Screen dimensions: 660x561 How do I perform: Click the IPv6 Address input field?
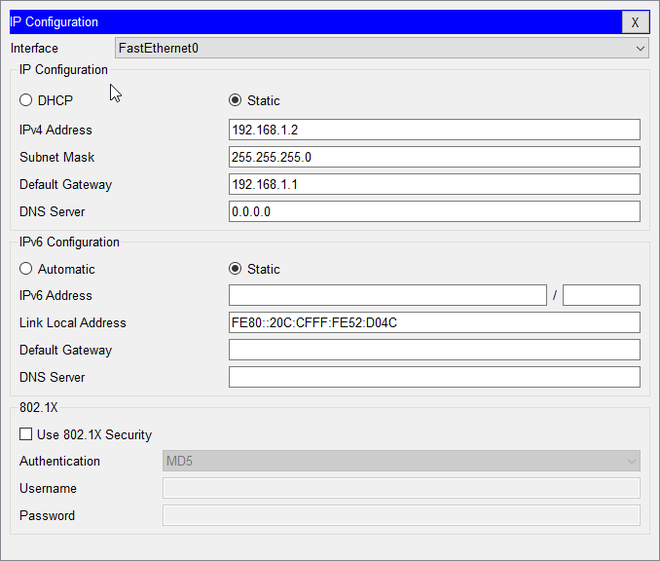tap(387, 295)
